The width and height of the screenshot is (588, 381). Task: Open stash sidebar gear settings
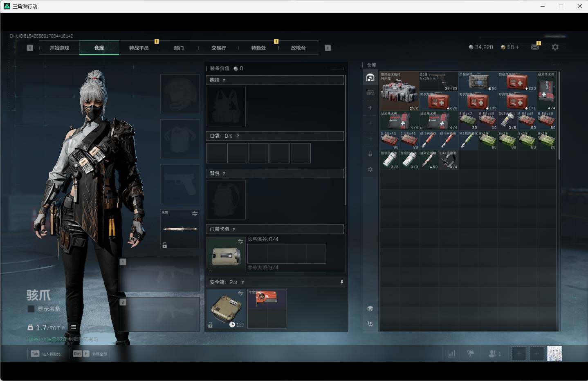coord(370,169)
